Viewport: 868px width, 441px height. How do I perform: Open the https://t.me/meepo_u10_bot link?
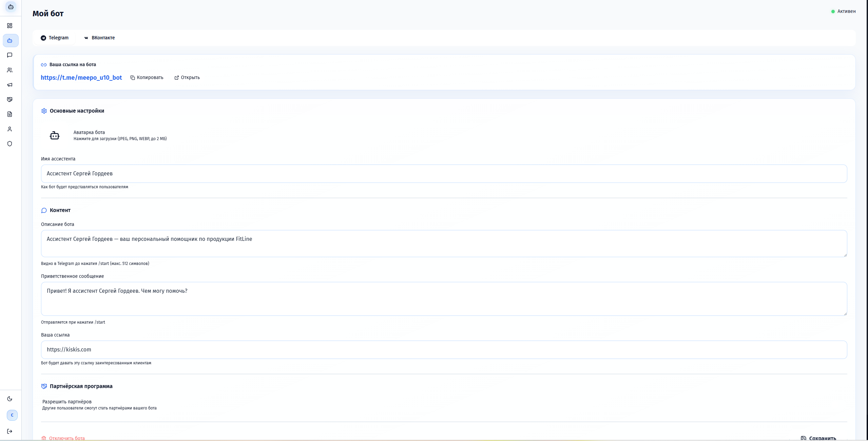click(x=81, y=78)
